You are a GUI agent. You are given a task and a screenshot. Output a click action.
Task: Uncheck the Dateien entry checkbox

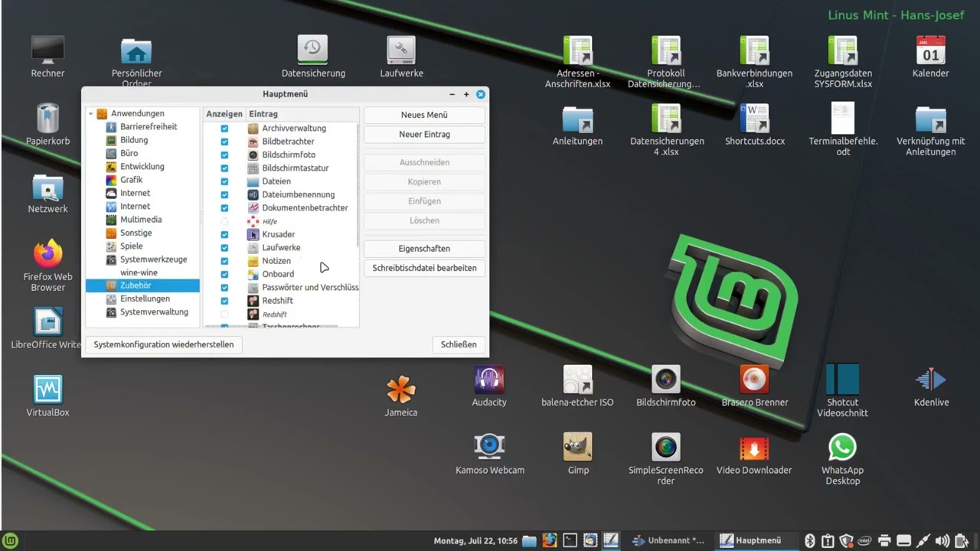click(224, 181)
